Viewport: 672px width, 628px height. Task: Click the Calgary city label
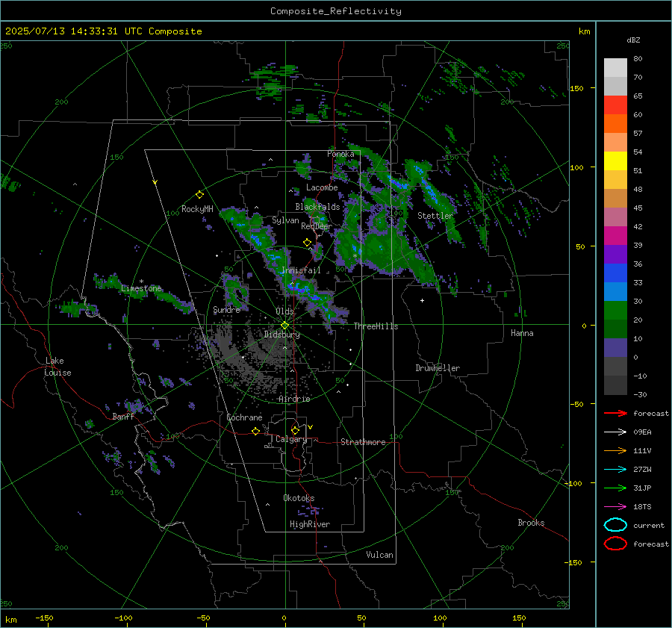[291, 439]
